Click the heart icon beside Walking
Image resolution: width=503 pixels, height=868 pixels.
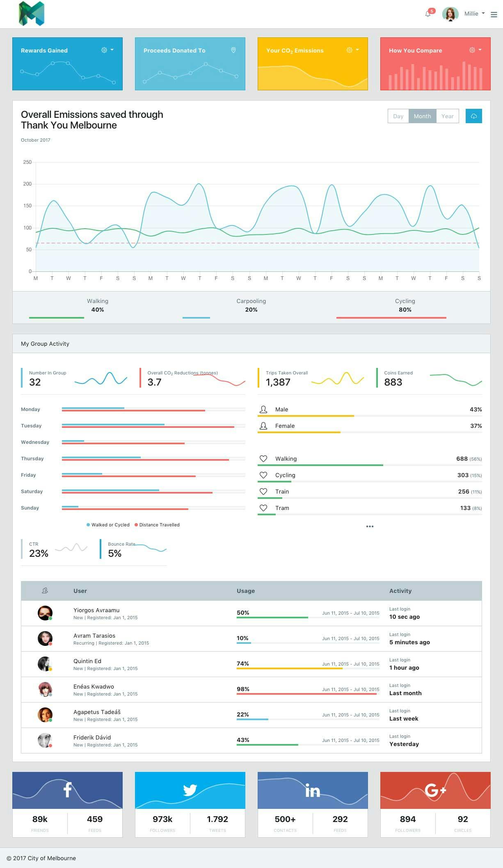(263, 459)
